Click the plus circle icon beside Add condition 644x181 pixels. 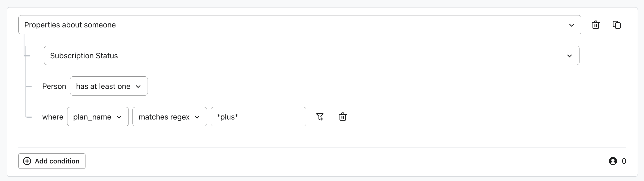coord(27,161)
